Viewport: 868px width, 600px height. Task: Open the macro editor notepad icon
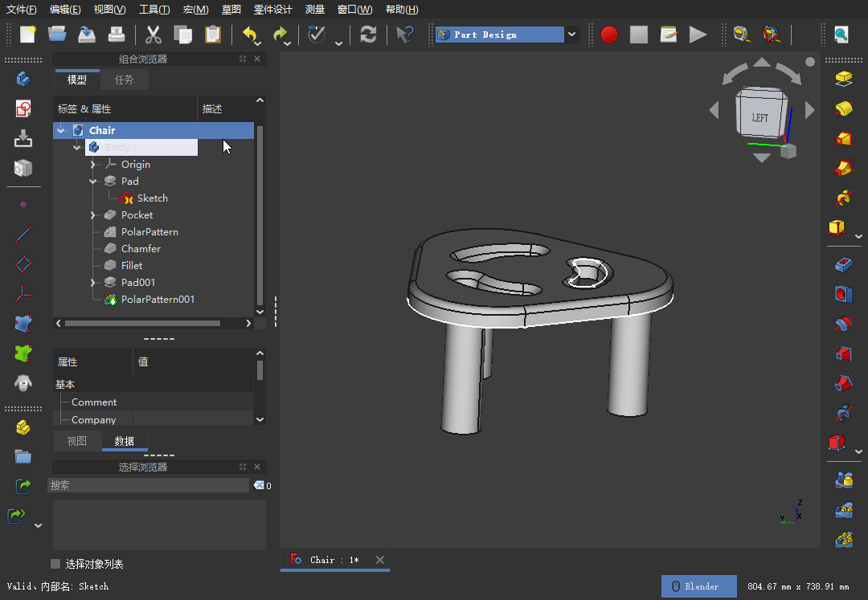(669, 35)
